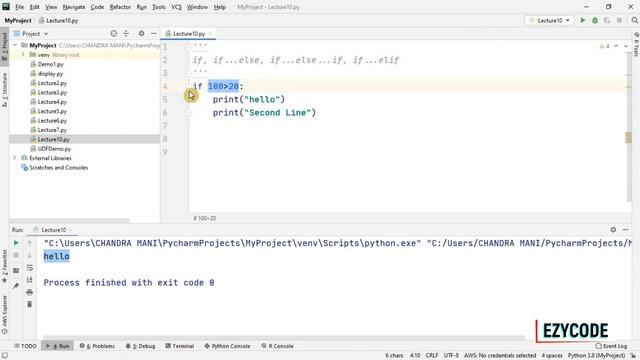This screenshot has width=640, height=360.
Task: Open the TODO tool window
Action: [x=25, y=346]
